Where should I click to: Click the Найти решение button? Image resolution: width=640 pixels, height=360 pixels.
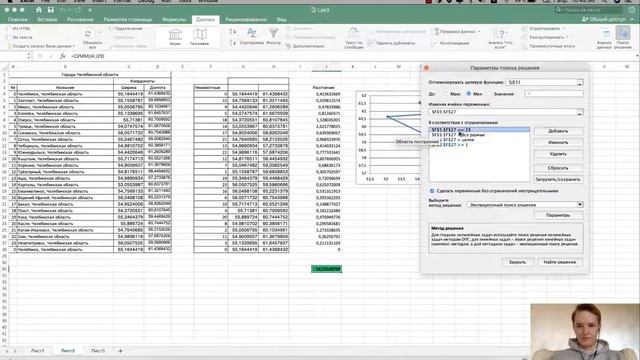coord(560,262)
